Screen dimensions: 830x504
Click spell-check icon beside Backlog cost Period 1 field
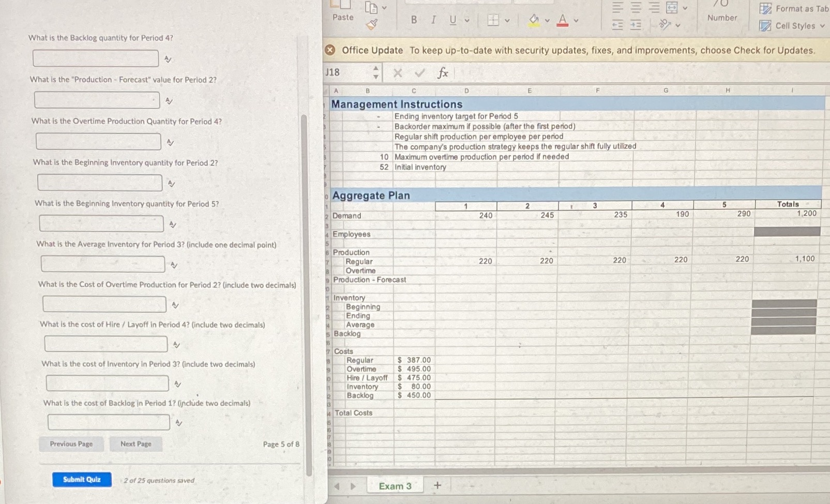(x=179, y=423)
